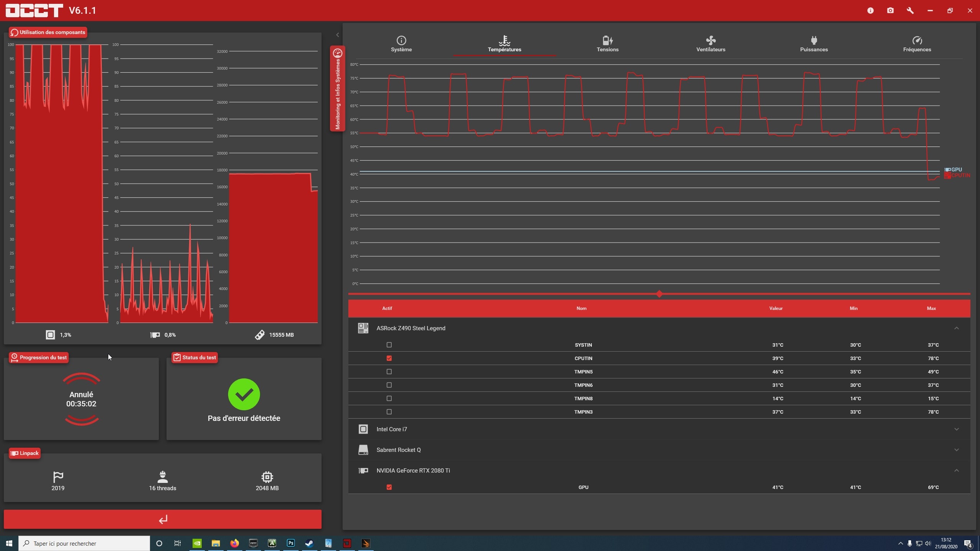The width and height of the screenshot is (980, 551).
Task: Open the Tensions tab
Action: pos(608,44)
